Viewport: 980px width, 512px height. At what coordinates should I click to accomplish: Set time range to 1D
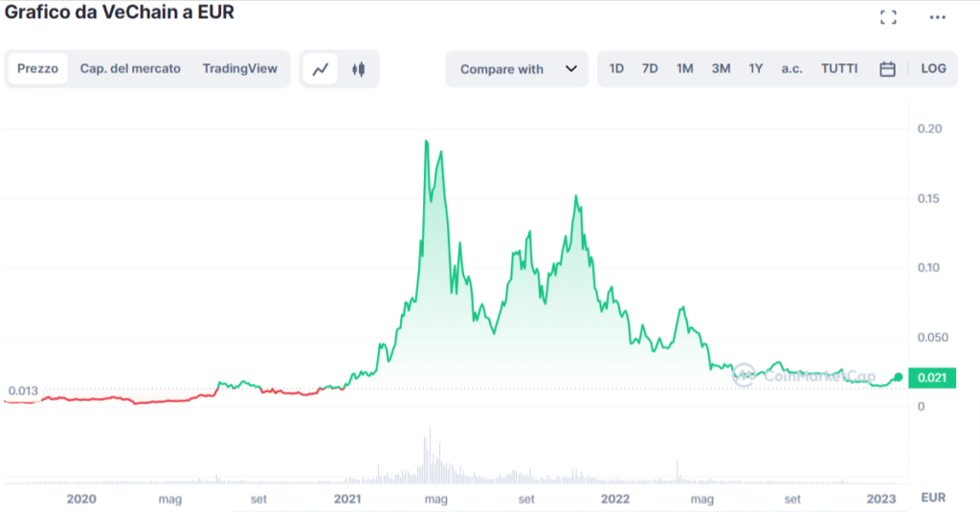pos(616,69)
